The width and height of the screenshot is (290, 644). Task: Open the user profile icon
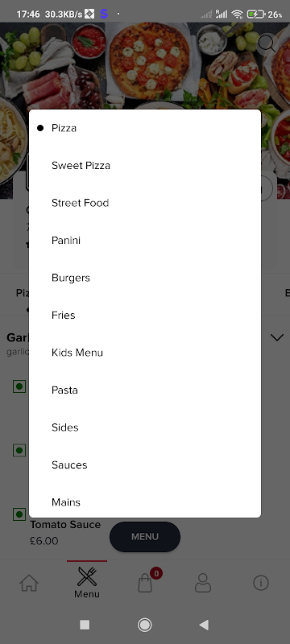click(203, 583)
